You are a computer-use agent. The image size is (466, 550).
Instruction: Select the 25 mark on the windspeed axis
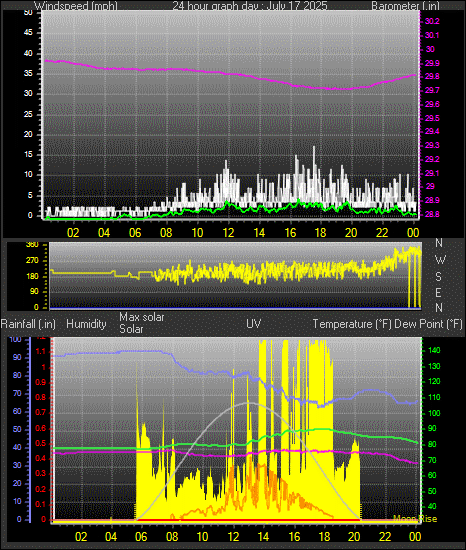pos(28,114)
